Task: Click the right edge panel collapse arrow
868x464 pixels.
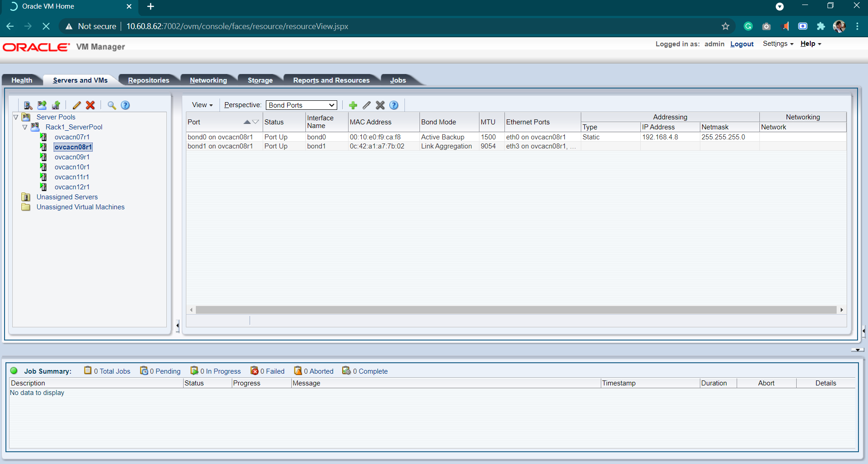Action: point(863,331)
